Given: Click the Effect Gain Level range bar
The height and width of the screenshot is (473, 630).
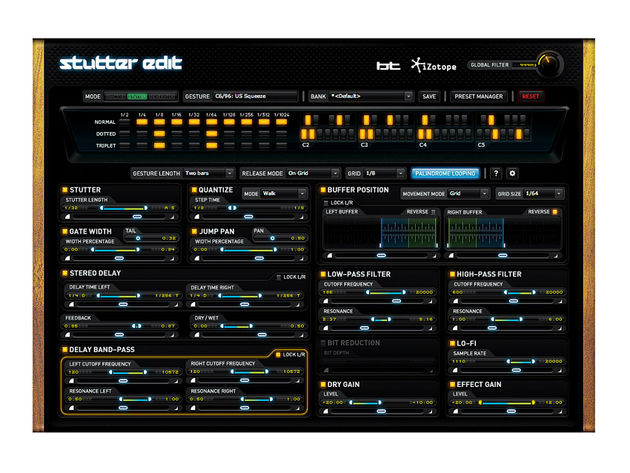Looking at the screenshot, I should pos(507,402).
